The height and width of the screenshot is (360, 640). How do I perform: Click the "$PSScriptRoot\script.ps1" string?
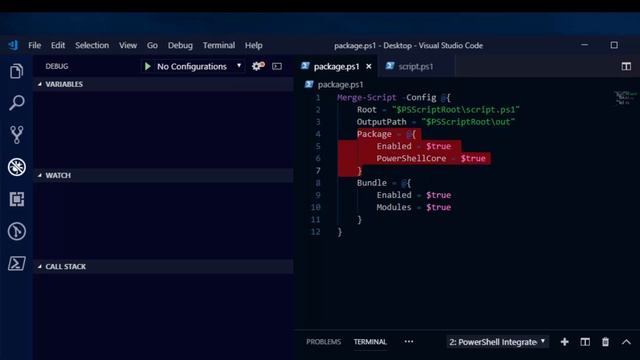click(456, 110)
